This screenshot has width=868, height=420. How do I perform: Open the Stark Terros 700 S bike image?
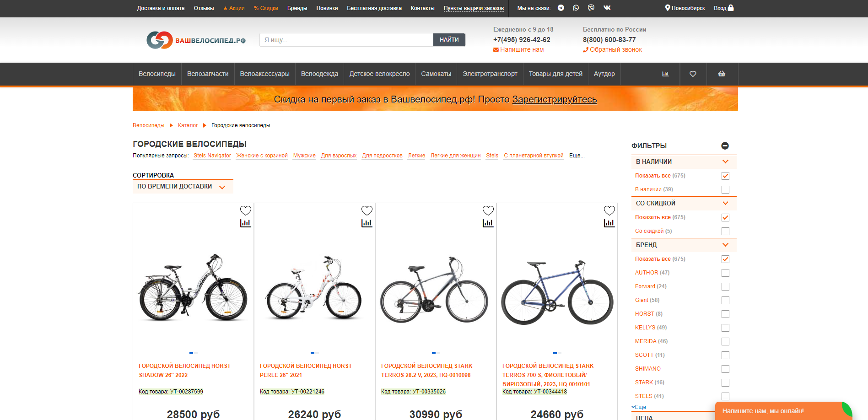[x=557, y=292]
